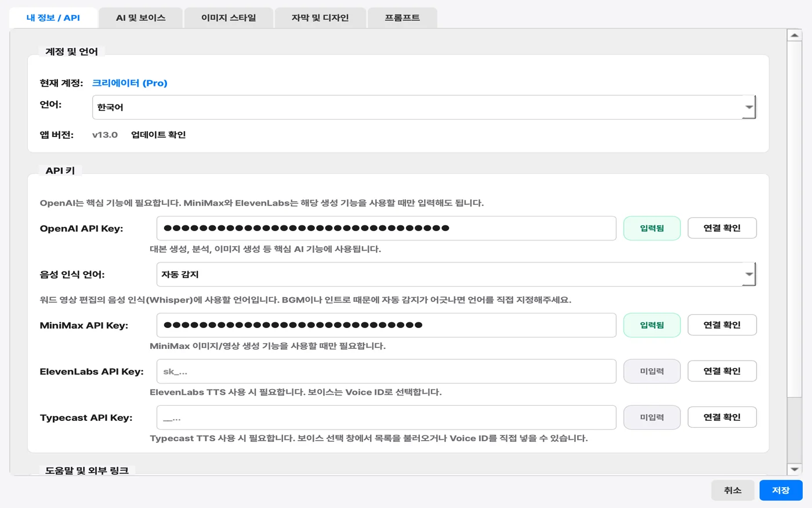Image resolution: width=812 pixels, height=508 pixels.
Task: Click the app version text v13.0
Action: point(105,135)
